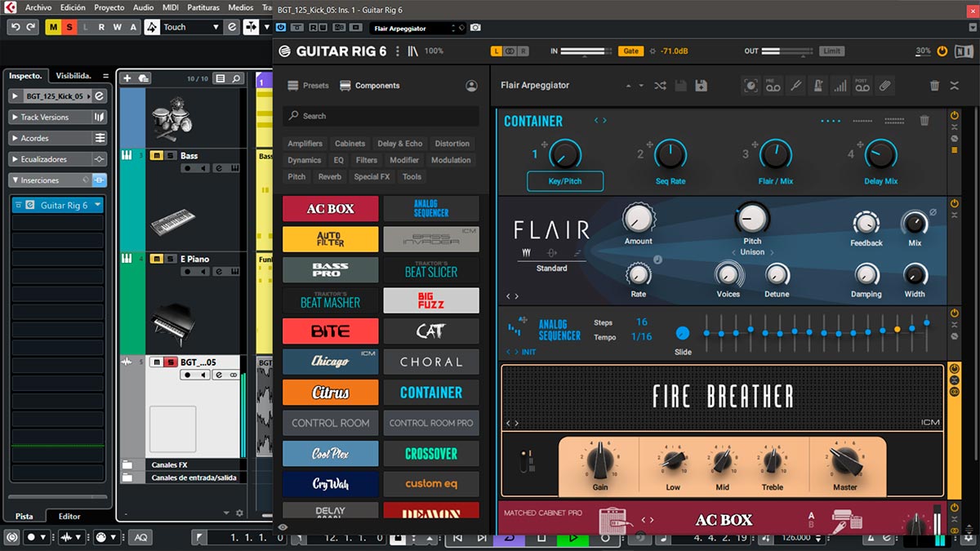Open the Edición menu
The width and height of the screenshot is (980, 551).
[x=73, y=7]
